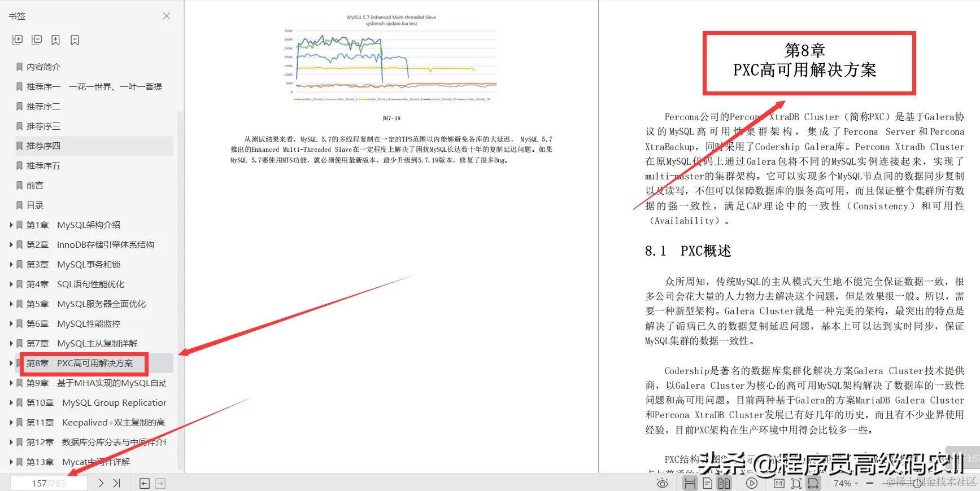Image resolution: width=980 pixels, height=491 pixels.
Task: Go to the next page arrow
Action: [x=101, y=483]
